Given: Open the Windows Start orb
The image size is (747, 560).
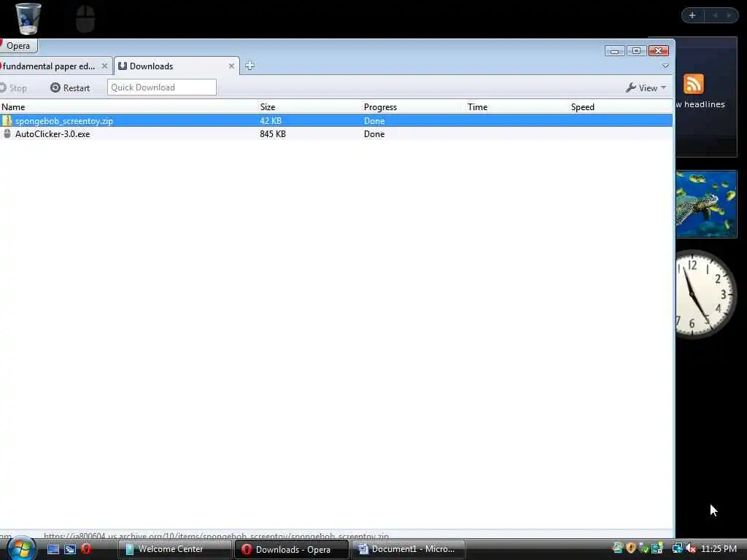Looking at the screenshot, I should 21,548.
